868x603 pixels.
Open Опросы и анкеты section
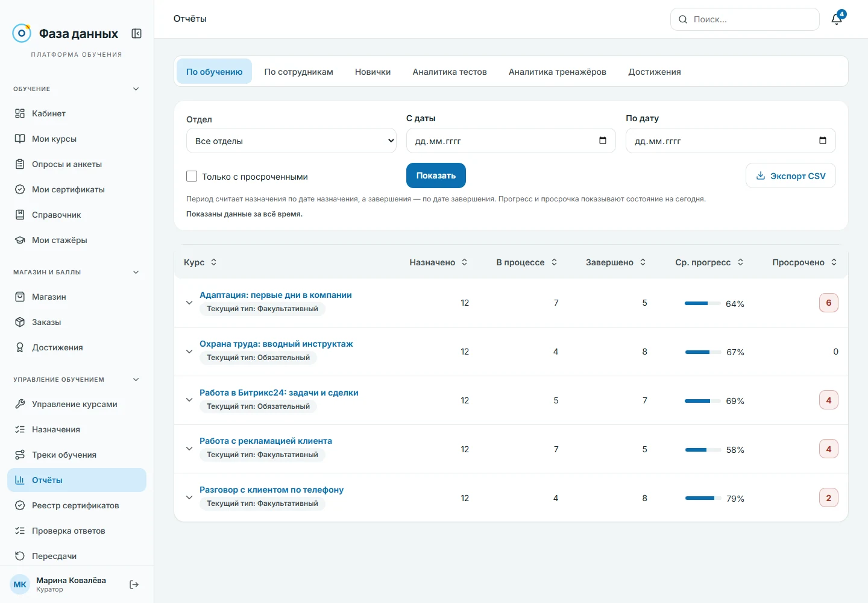(77, 164)
